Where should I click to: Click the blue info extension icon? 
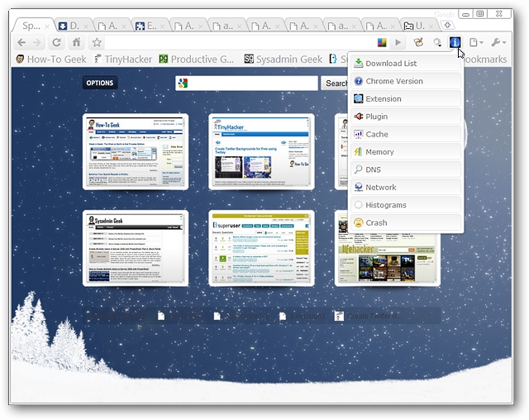pyautogui.click(x=455, y=42)
